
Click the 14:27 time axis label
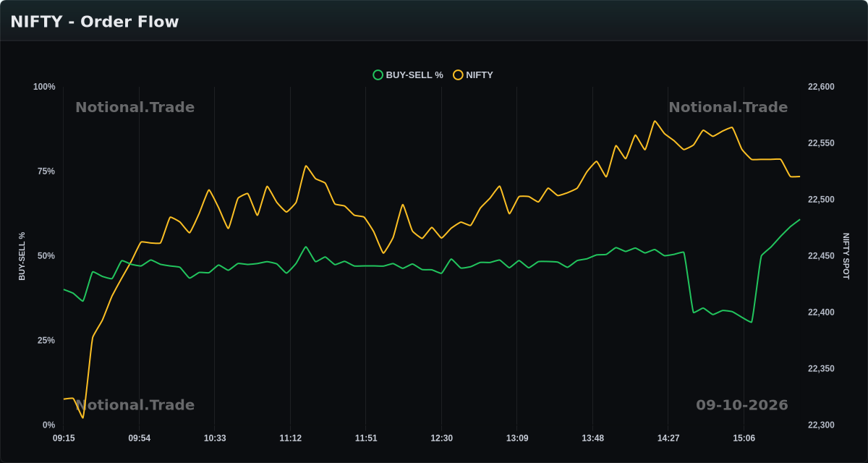pos(668,438)
